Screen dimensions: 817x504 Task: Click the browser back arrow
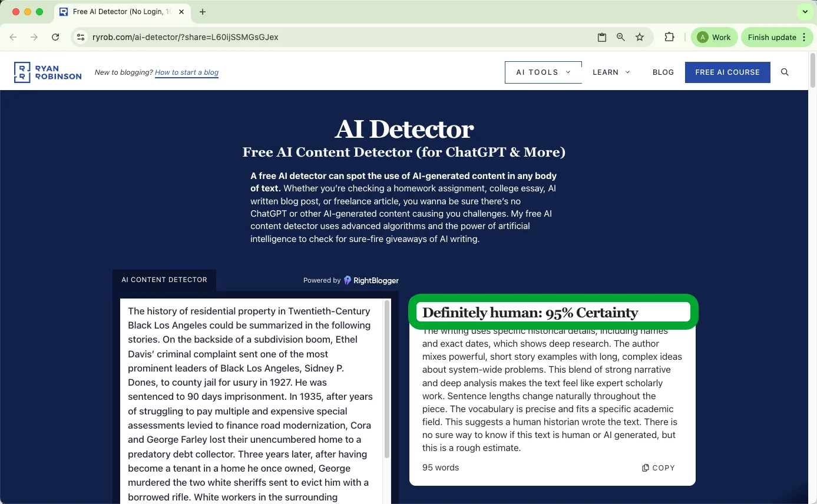[13, 37]
